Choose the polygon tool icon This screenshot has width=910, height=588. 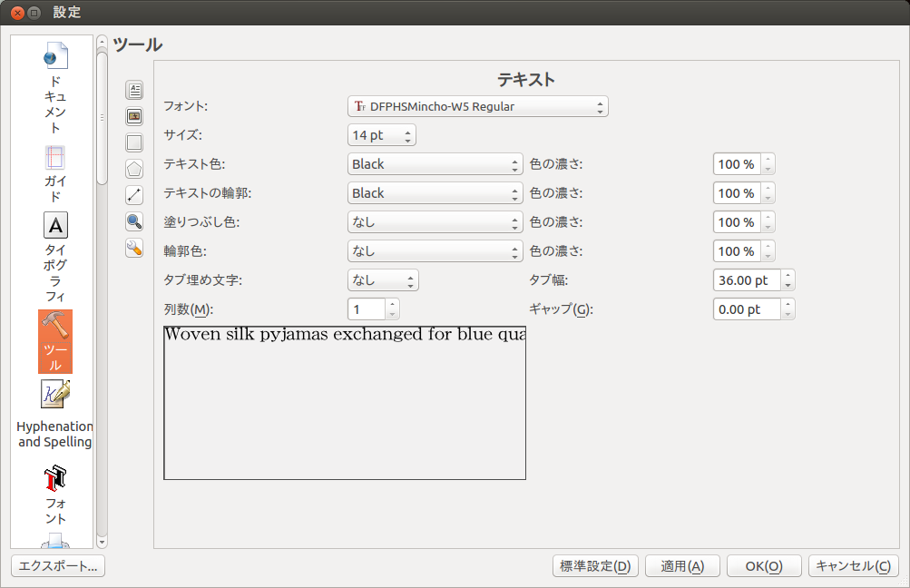[134, 169]
